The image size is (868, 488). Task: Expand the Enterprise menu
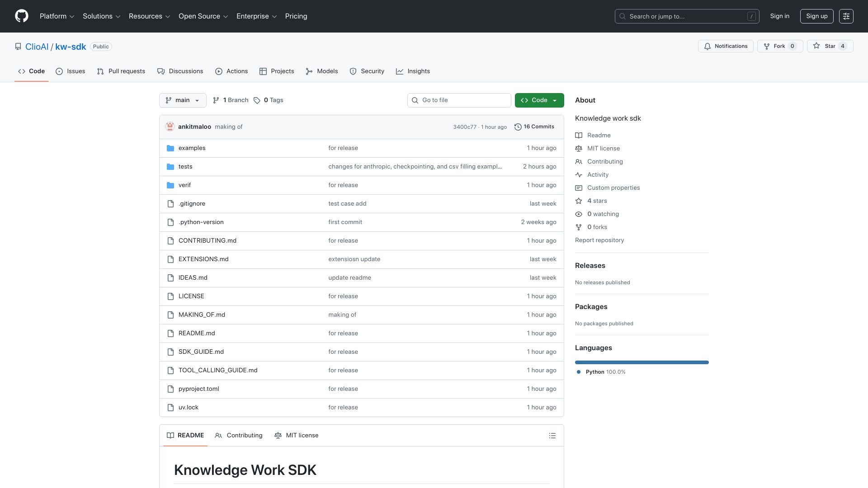click(x=257, y=16)
